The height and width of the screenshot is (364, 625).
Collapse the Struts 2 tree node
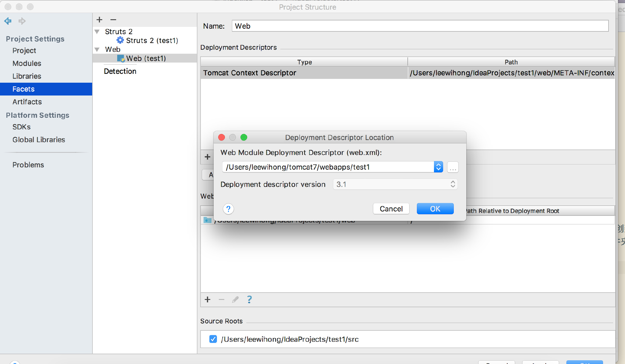(97, 32)
